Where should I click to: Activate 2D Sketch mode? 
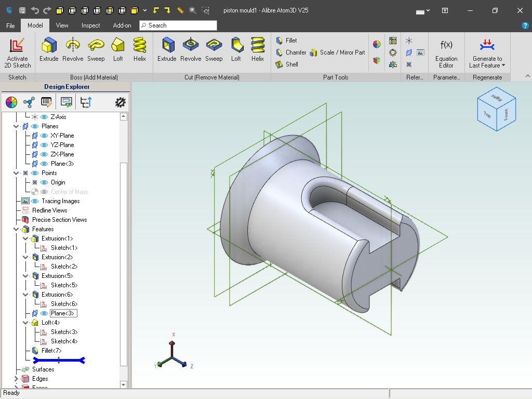click(x=17, y=53)
